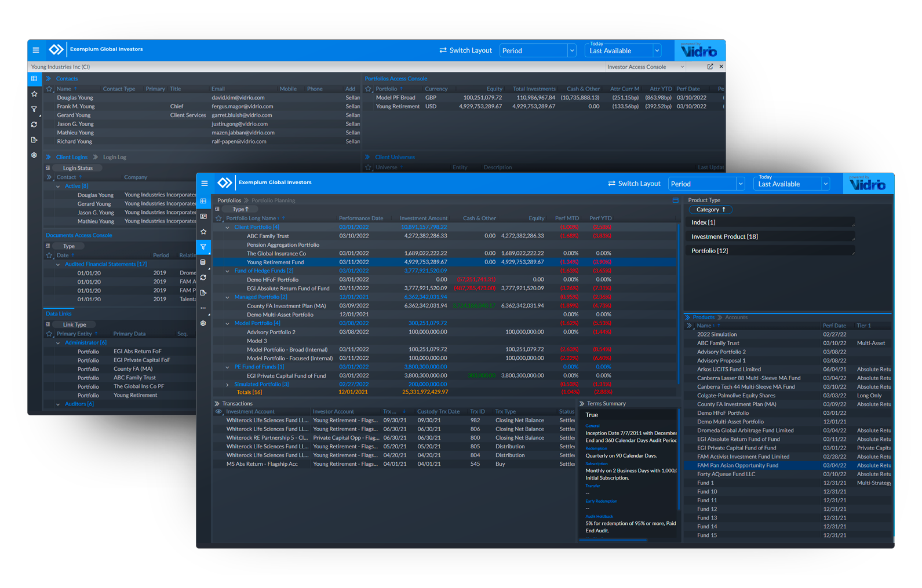This screenshot has width=922, height=588.
Task: Open Portfolio Planning tab
Action: (274, 200)
